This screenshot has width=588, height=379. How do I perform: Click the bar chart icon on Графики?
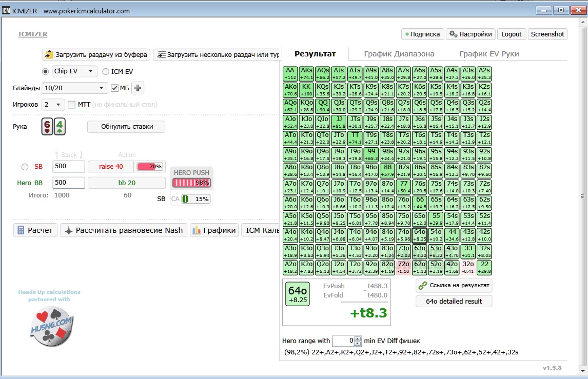pos(197,230)
